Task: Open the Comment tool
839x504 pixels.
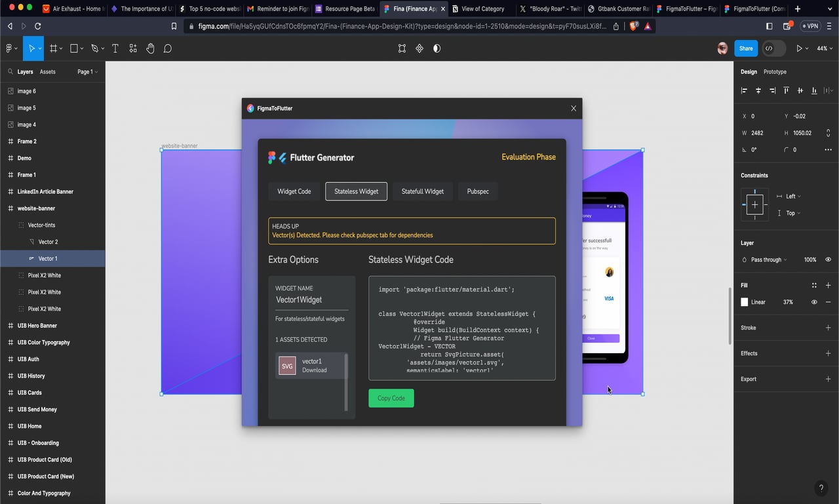Action: [x=168, y=48]
